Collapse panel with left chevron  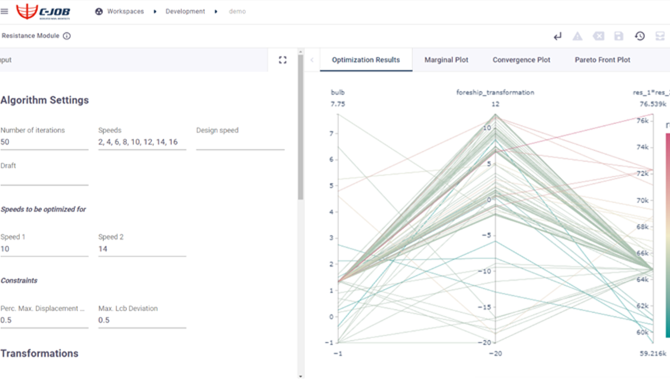(x=312, y=60)
